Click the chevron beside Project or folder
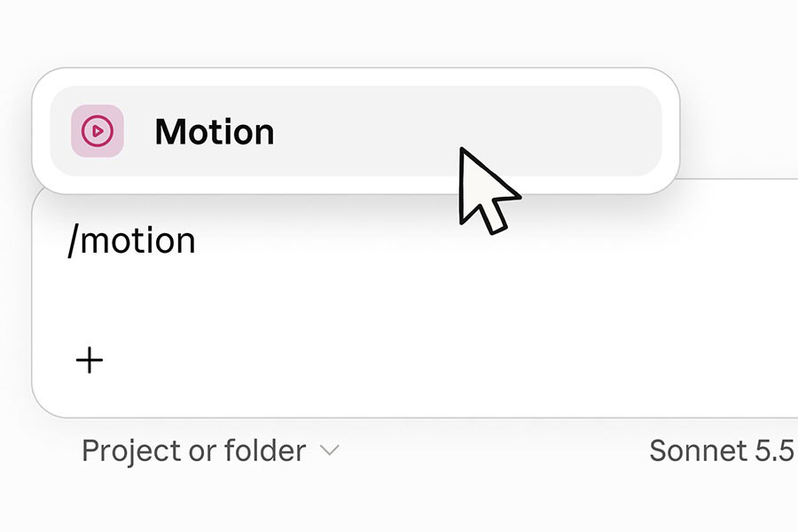The width and height of the screenshot is (798, 532). point(329,450)
